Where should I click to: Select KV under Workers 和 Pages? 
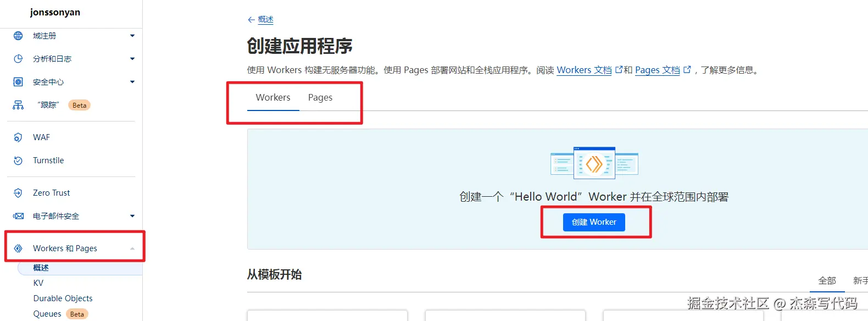click(38, 283)
